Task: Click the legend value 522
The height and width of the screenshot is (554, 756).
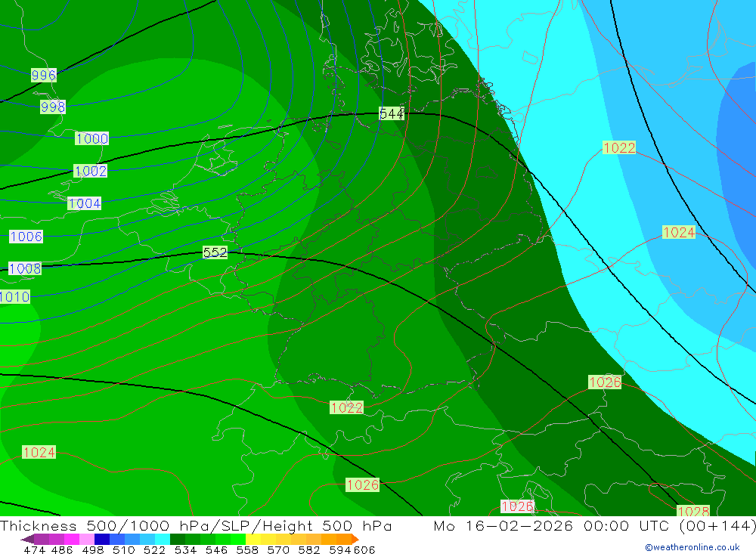Action: click(x=154, y=549)
